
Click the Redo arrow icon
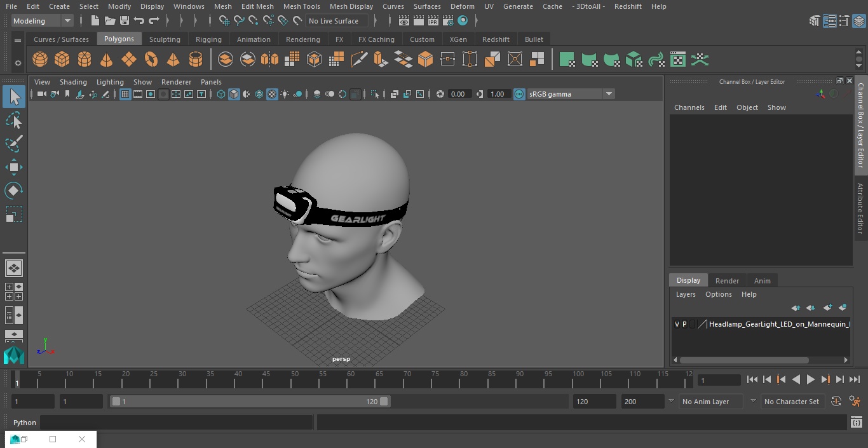(154, 21)
